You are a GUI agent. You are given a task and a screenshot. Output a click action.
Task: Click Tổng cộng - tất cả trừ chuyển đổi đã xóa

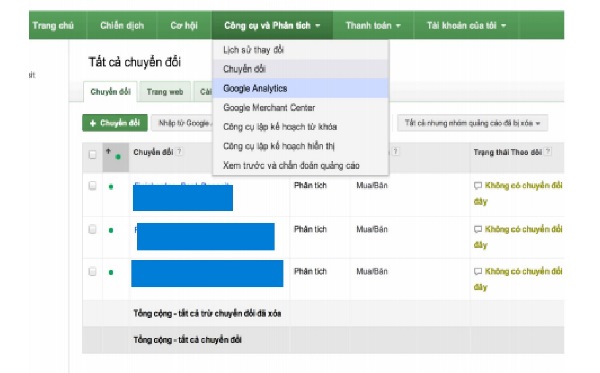pyautogui.click(x=207, y=313)
